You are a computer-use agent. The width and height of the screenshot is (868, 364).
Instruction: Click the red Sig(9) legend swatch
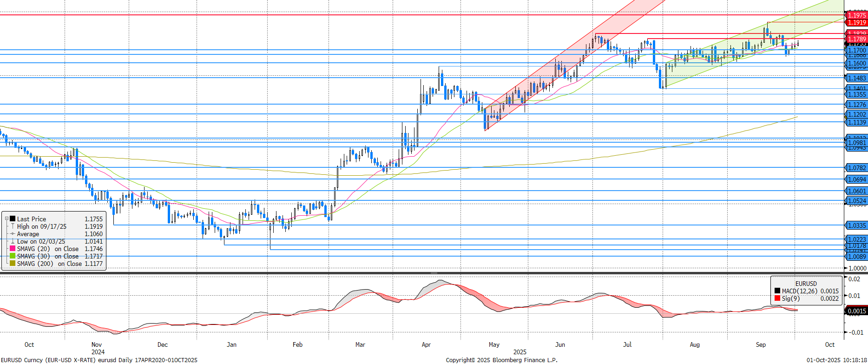coord(777,298)
